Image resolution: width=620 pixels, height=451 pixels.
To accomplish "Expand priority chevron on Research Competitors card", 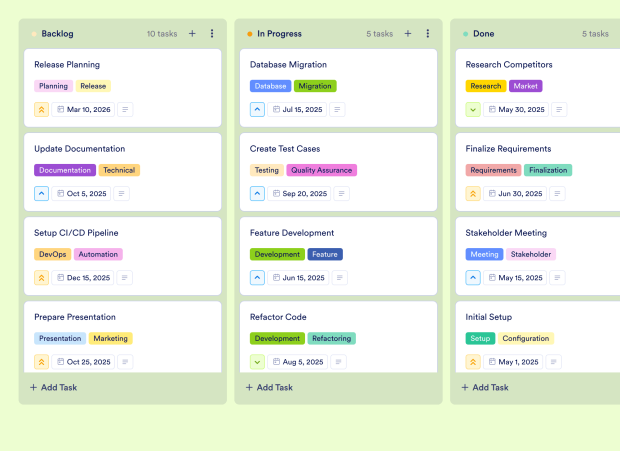I will point(473,109).
